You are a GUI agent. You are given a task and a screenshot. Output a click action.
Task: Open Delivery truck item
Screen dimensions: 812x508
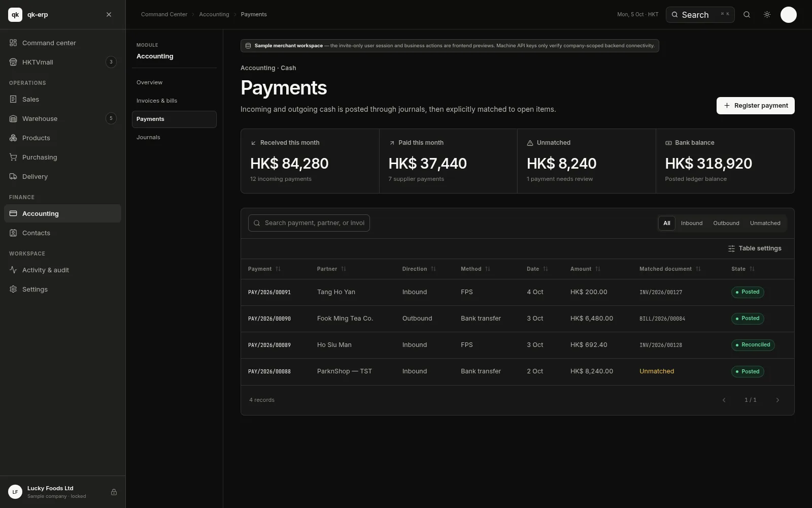[62, 176]
